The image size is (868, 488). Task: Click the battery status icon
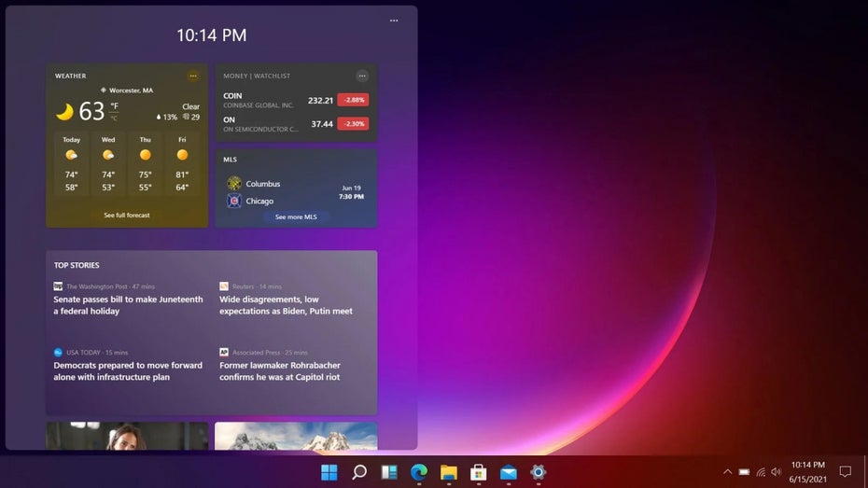click(x=745, y=472)
